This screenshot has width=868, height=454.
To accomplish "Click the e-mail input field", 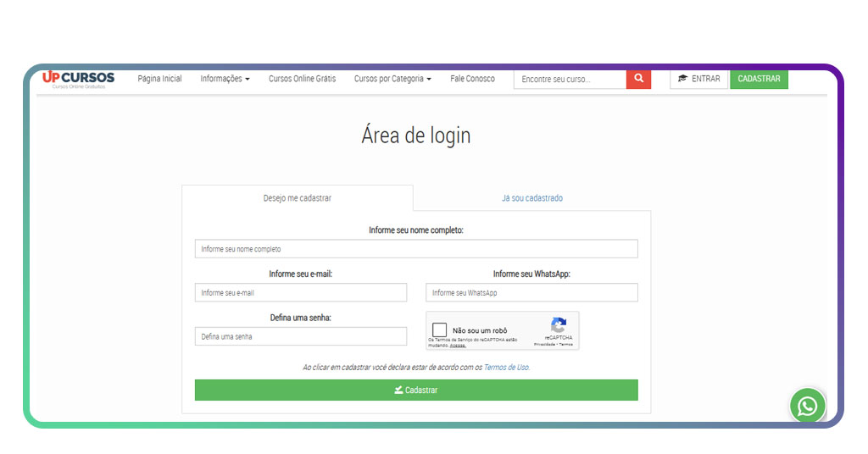I will click(300, 292).
